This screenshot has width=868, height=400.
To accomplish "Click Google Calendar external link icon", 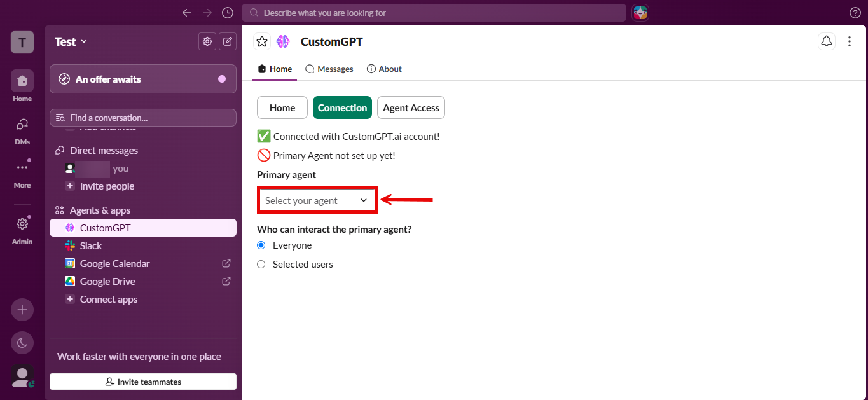I will (226, 263).
